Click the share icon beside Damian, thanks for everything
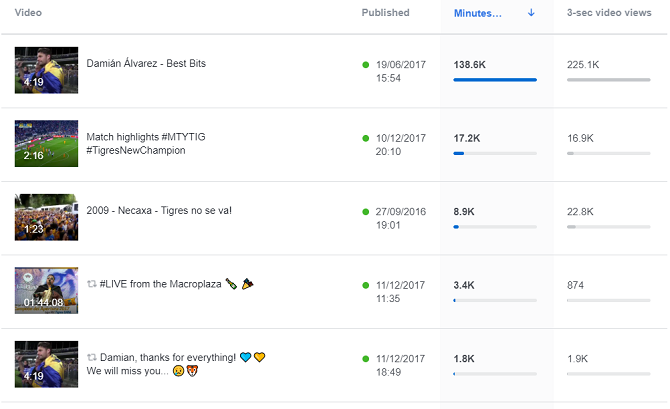This screenshot has height=409, width=670. (x=92, y=358)
